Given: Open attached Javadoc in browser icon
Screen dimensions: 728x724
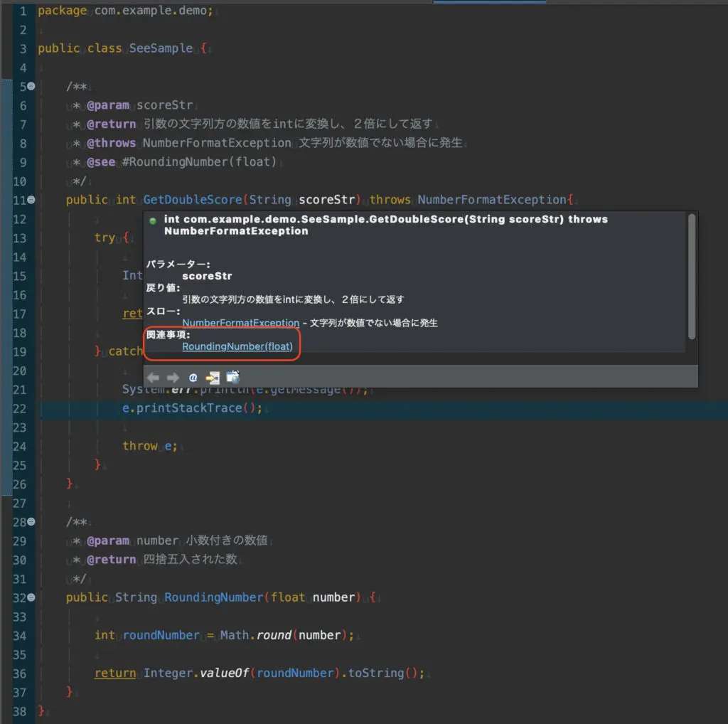Looking at the screenshot, I should [x=232, y=377].
